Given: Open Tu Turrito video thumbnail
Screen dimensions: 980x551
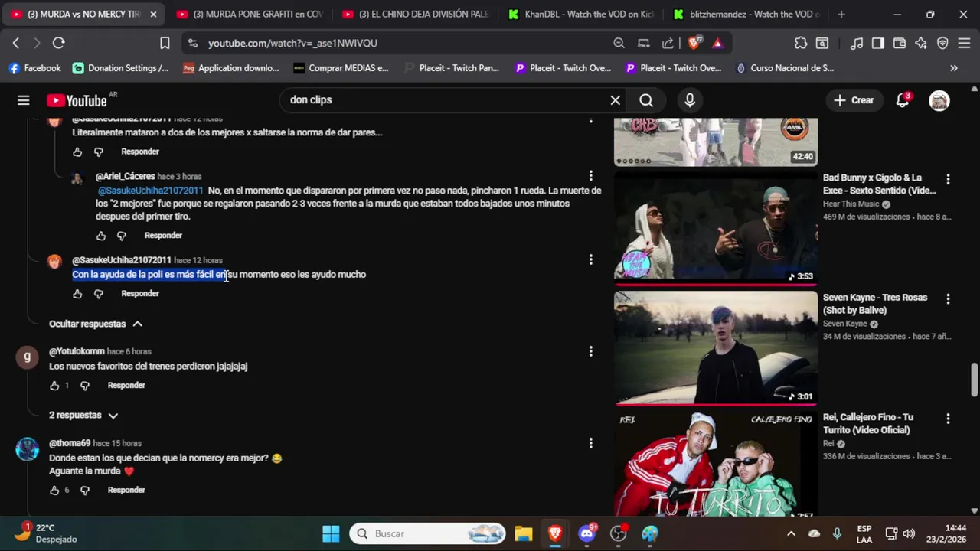Looking at the screenshot, I should [715, 465].
